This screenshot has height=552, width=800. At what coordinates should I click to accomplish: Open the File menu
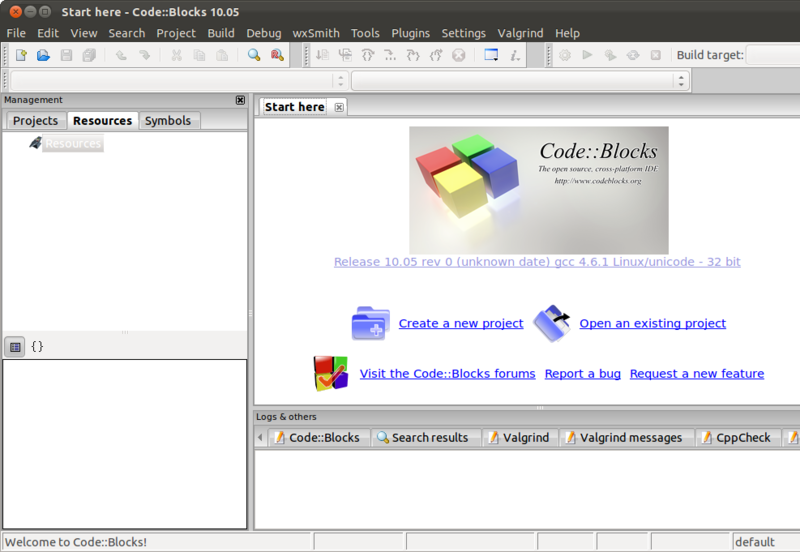(x=16, y=33)
